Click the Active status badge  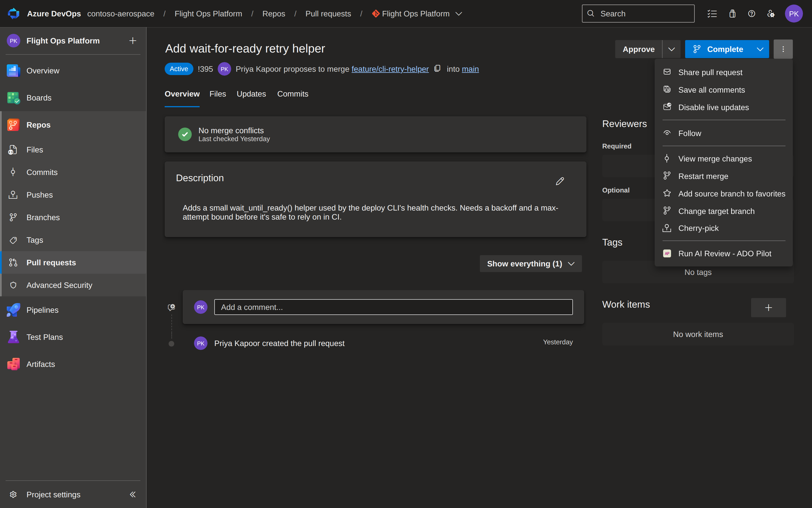(179, 69)
